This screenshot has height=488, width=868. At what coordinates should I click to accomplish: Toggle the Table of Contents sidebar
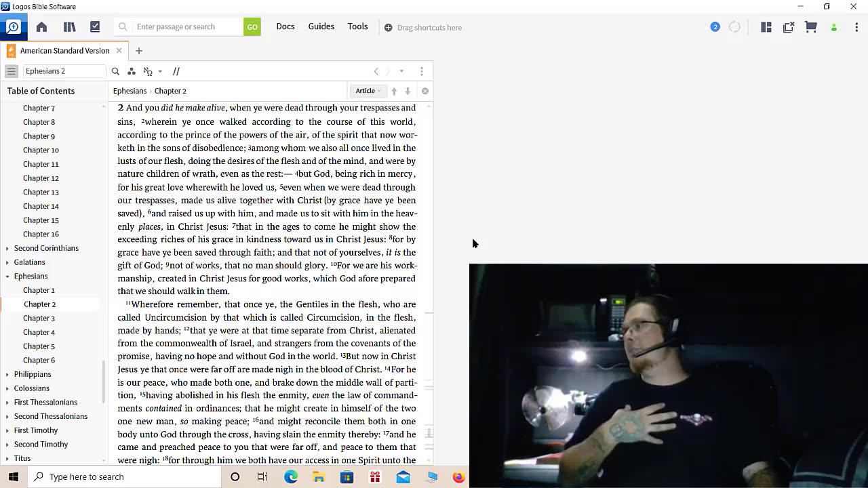click(x=12, y=71)
